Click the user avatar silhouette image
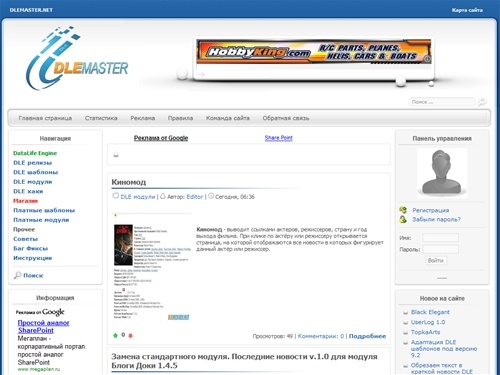 point(442,173)
